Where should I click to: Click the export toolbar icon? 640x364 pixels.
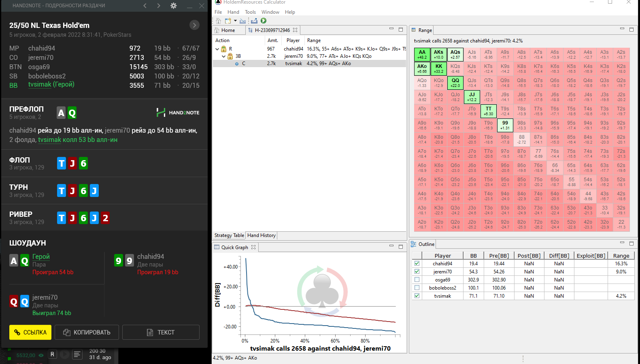[254, 21]
